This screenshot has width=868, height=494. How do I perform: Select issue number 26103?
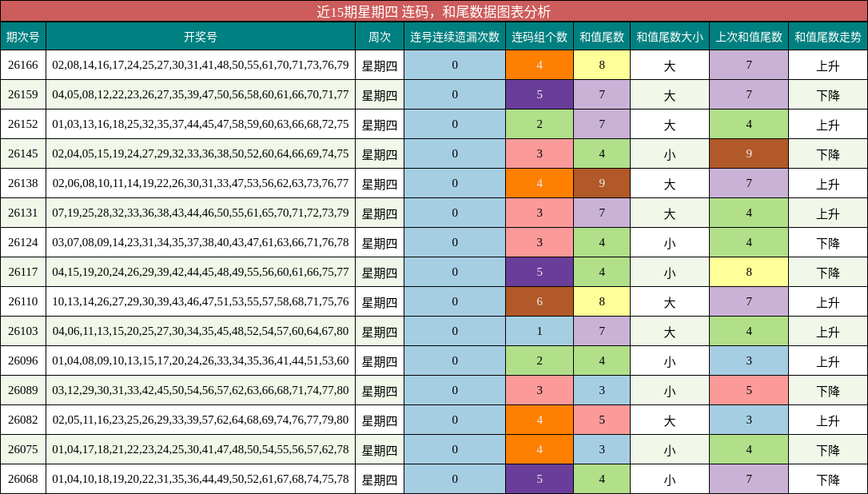pyautogui.click(x=22, y=331)
